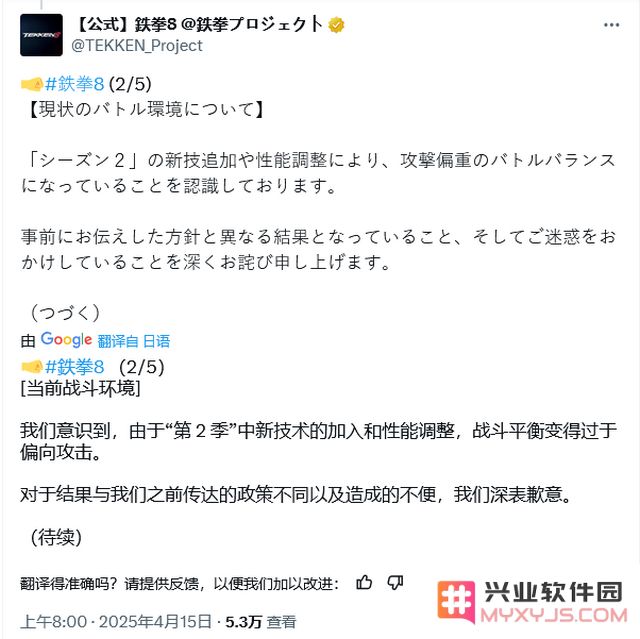
Task: Rate the translation with thumbs down
Action: tap(395, 583)
